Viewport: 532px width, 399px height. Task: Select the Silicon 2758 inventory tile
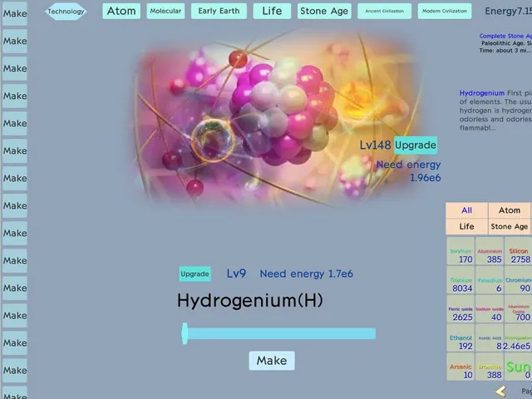[x=518, y=251]
